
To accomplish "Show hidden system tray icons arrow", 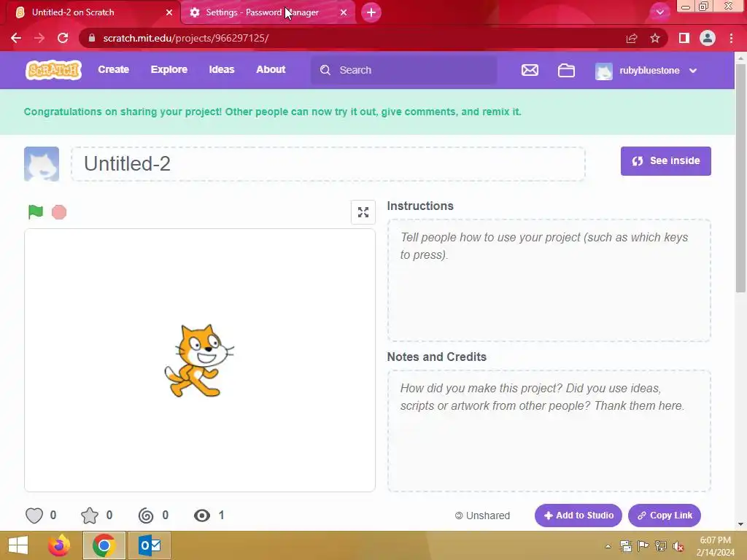I will [608, 546].
